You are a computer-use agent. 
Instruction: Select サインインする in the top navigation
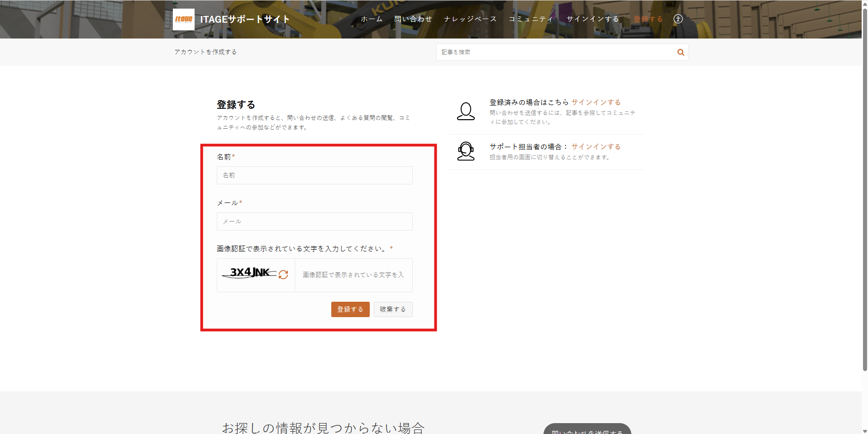pos(592,19)
